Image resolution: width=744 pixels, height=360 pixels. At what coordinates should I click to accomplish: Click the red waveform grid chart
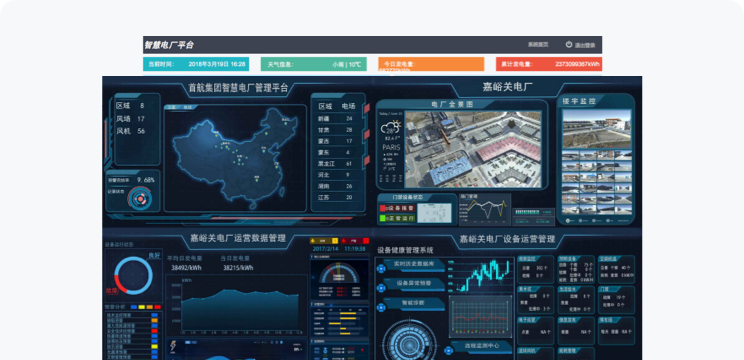[481, 316]
